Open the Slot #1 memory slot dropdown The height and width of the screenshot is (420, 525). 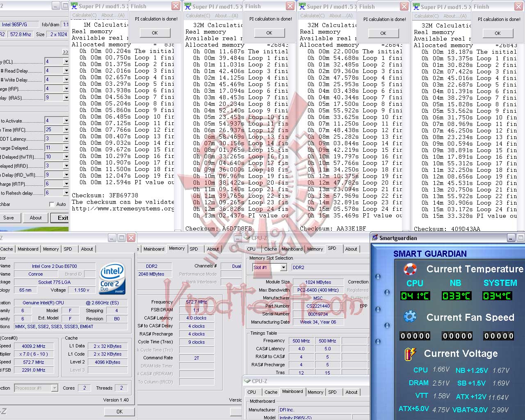click(283, 267)
